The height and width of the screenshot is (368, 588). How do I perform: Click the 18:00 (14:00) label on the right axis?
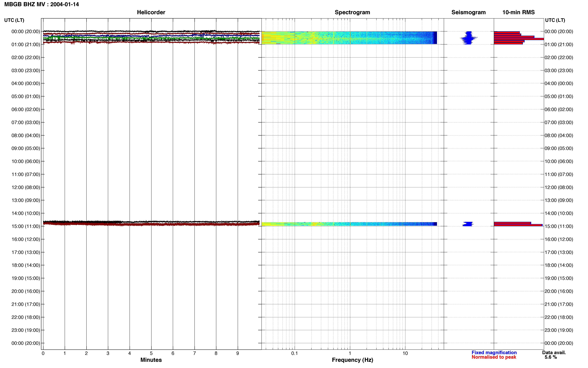[559, 265]
